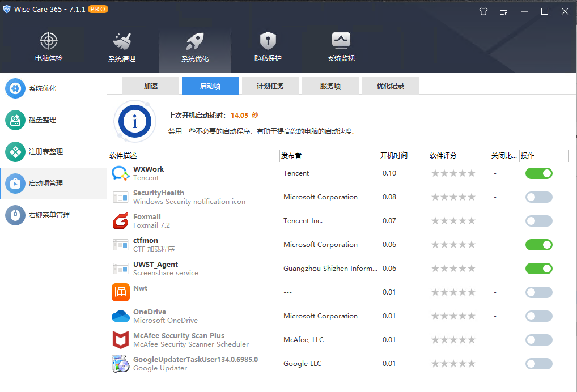
Task: Disable UWST_Agent startup toggle
Action: [538, 269]
